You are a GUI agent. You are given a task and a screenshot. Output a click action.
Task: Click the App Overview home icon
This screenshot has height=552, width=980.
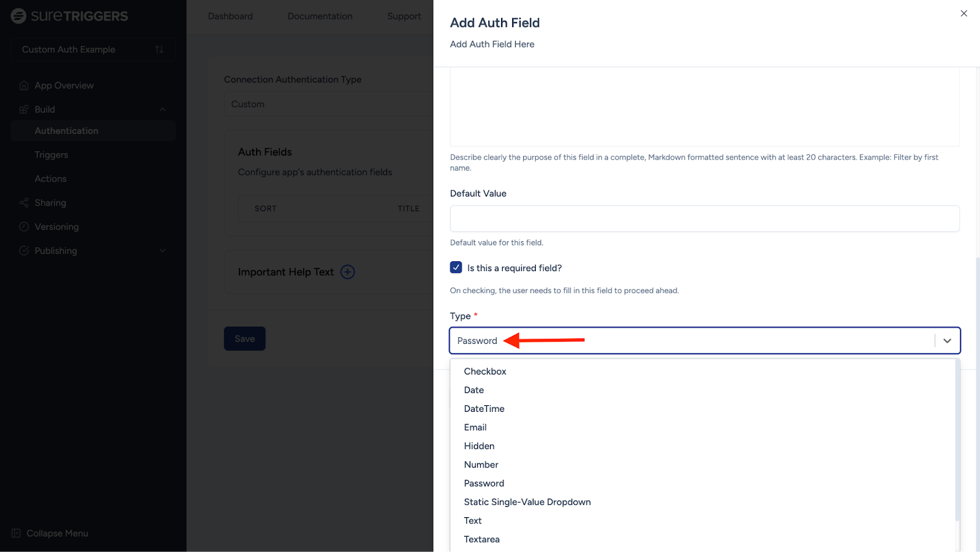(x=24, y=86)
